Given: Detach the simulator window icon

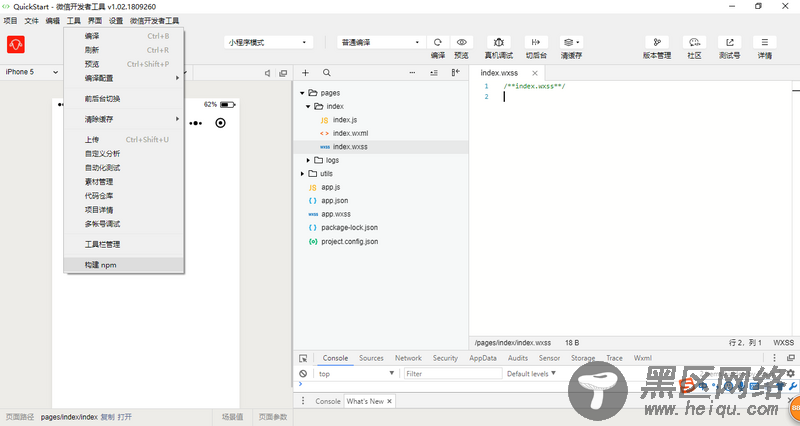Looking at the screenshot, I should [283, 73].
